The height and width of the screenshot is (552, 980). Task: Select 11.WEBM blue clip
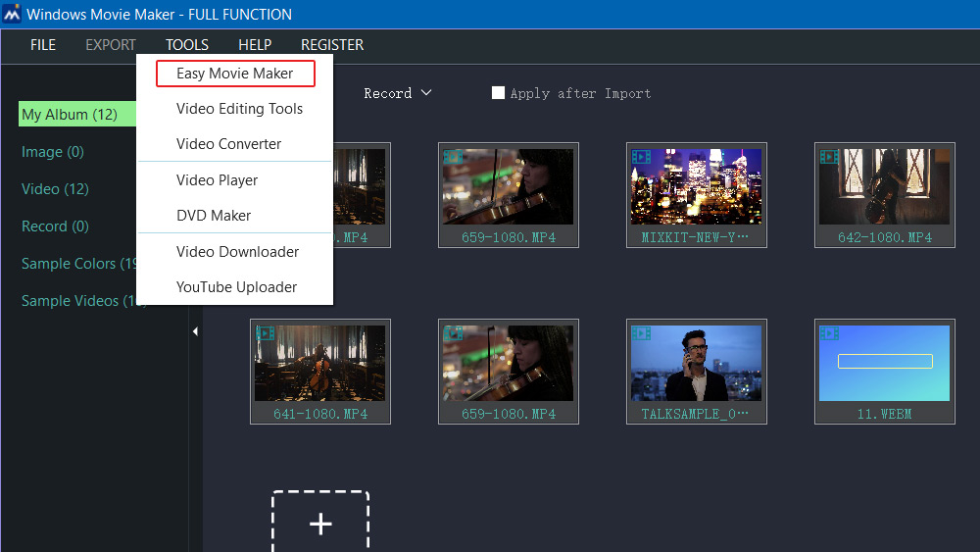(884, 372)
